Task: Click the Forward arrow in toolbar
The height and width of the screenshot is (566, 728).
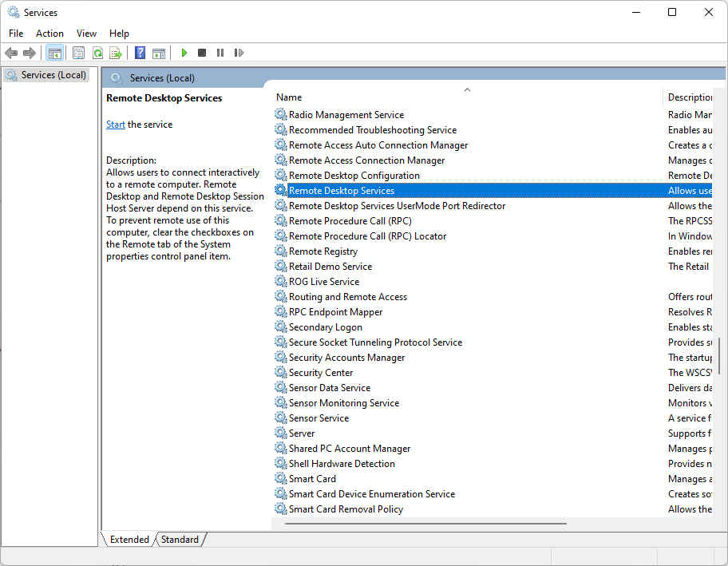Action: point(30,53)
